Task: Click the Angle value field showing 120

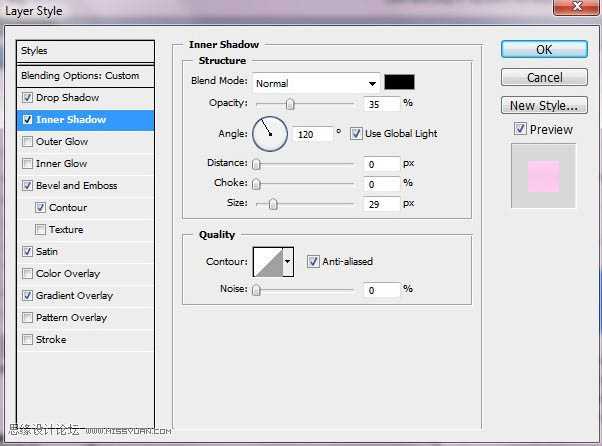Action: (x=313, y=134)
